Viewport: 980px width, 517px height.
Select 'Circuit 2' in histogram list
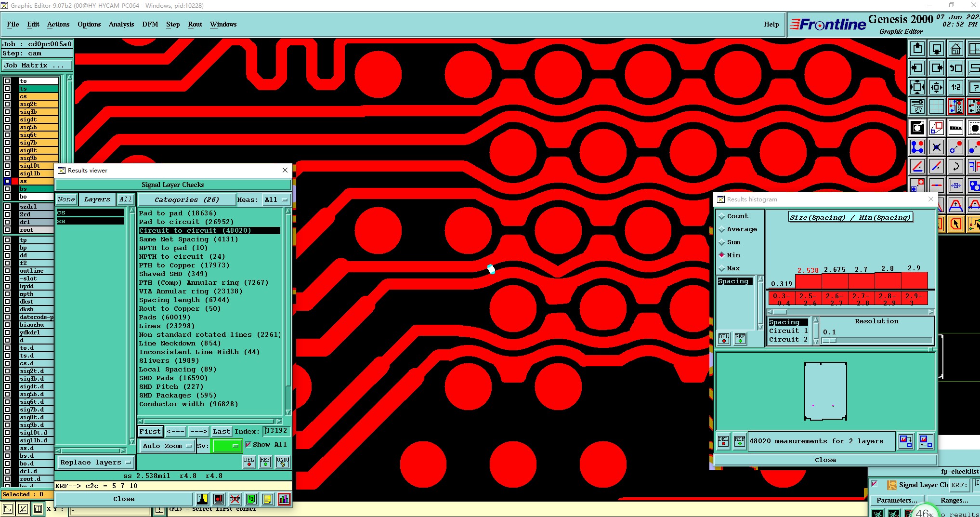coord(788,339)
